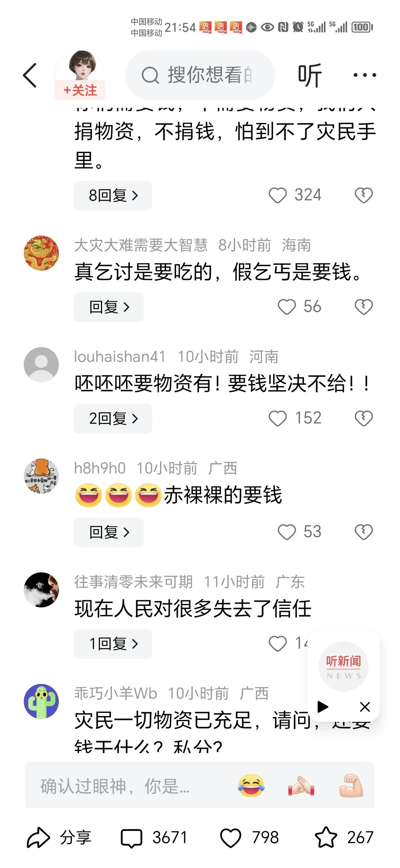The image size is (400, 868).
Task: Open the three-dots more options menu
Action: point(365,75)
